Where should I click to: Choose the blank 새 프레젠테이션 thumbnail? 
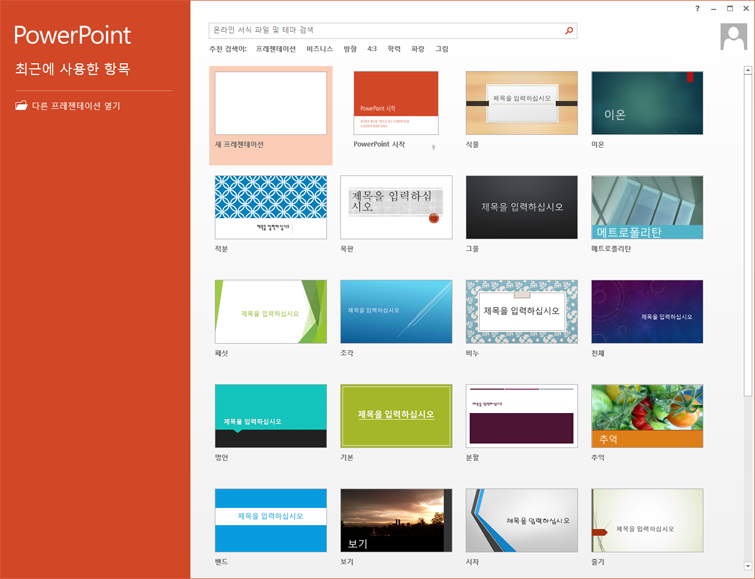pos(271,103)
